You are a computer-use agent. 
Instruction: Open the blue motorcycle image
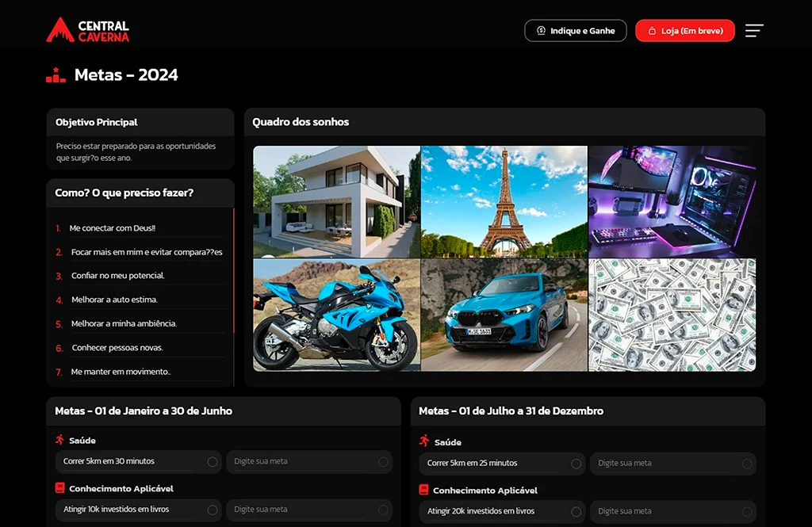click(336, 315)
